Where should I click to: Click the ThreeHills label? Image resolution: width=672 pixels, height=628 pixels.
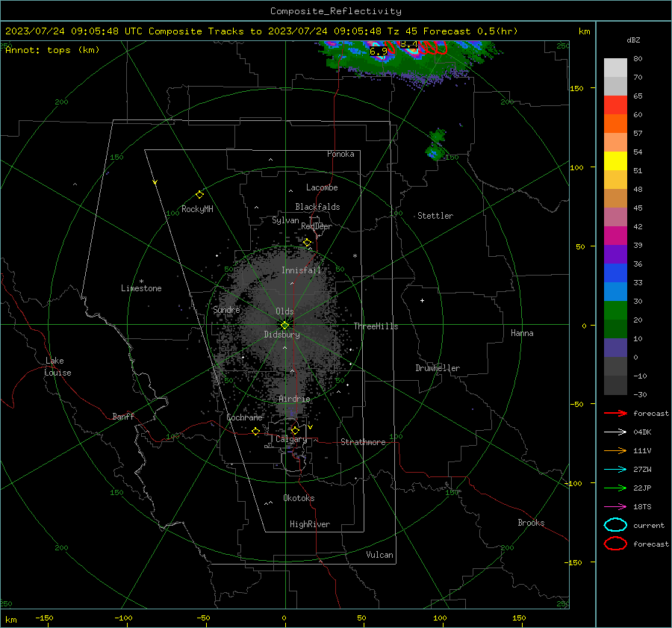point(376,326)
